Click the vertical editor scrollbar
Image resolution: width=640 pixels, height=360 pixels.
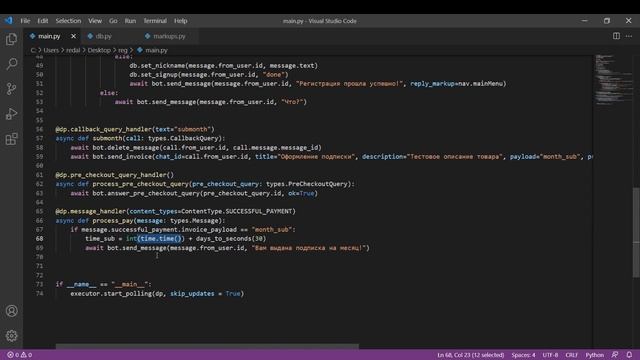click(636, 233)
